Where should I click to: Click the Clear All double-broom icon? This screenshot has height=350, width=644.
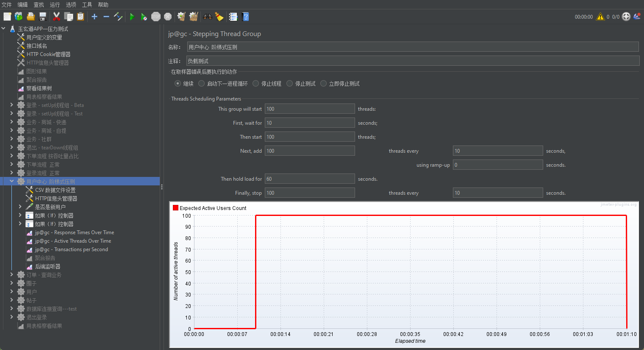[194, 17]
